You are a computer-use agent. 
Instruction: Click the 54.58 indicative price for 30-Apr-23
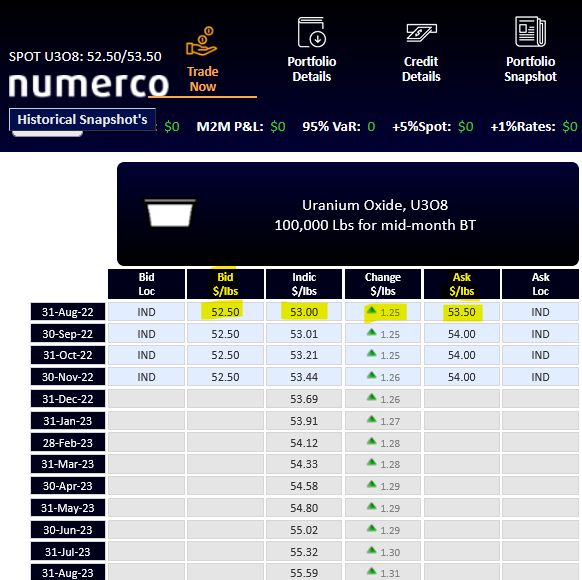click(x=304, y=486)
